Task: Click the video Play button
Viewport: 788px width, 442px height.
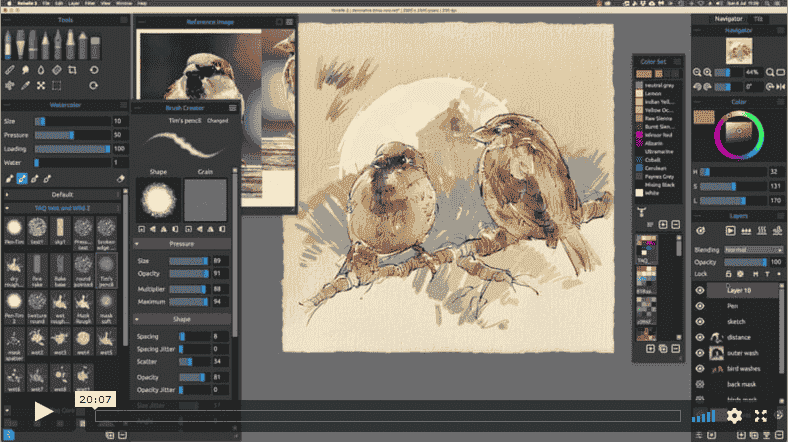Action: [44, 411]
